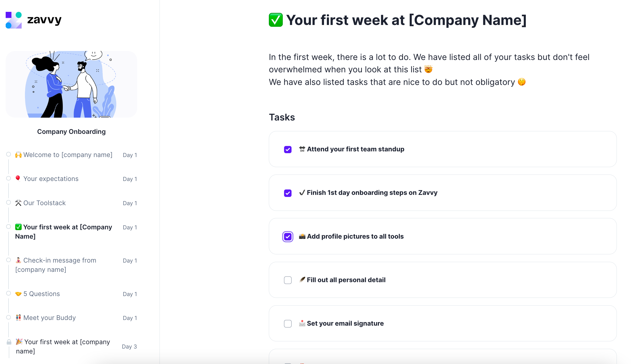Open the Meet your Buddy step

click(x=49, y=318)
